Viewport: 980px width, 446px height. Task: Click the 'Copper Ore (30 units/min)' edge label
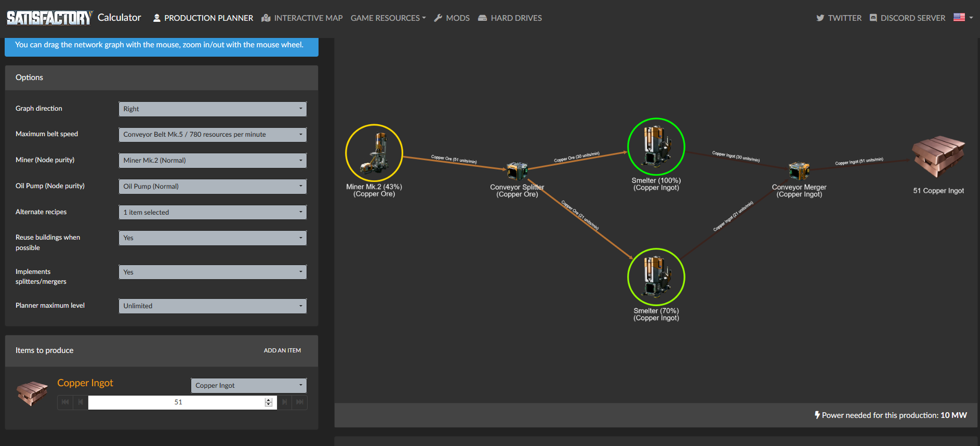[577, 157]
